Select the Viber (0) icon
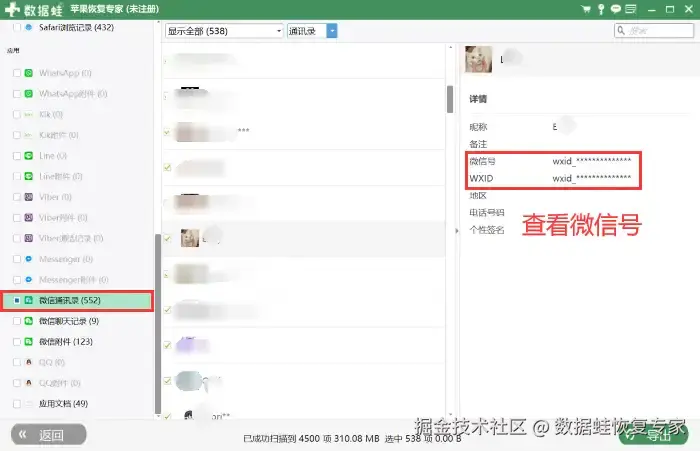Image resolution: width=700 pixels, height=451 pixels. click(29, 197)
